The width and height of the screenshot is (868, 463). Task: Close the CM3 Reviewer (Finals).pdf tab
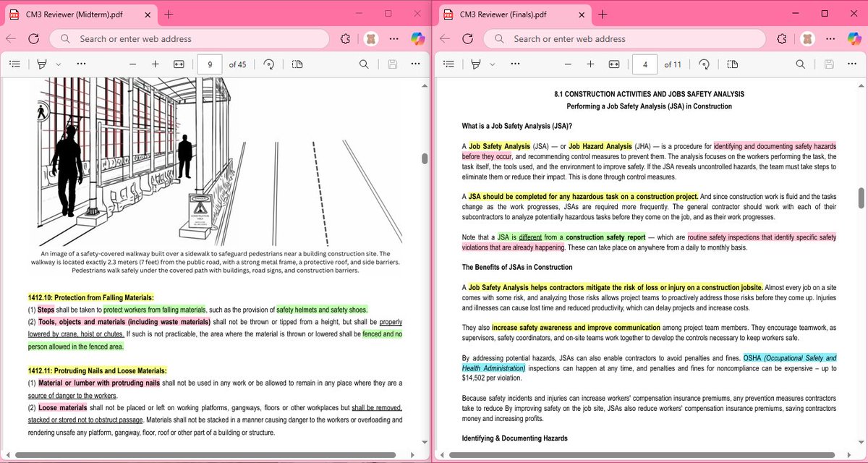(x=582, y=14)
